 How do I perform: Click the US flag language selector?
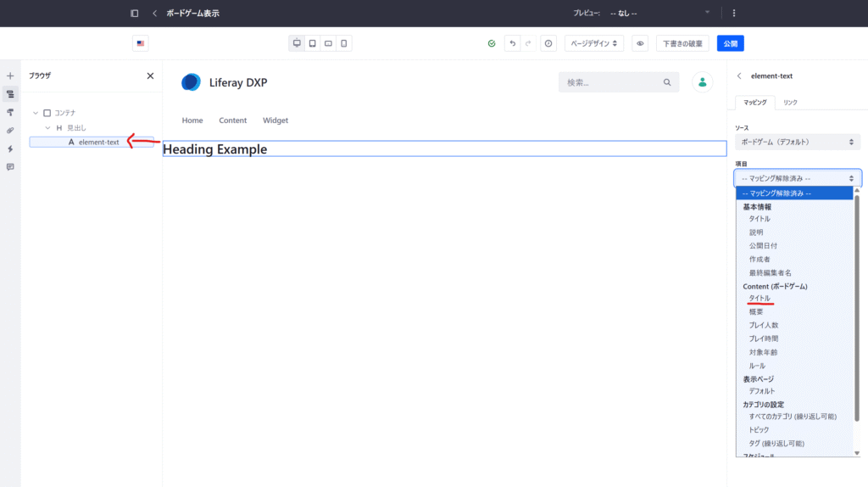[x=140, y=43]
